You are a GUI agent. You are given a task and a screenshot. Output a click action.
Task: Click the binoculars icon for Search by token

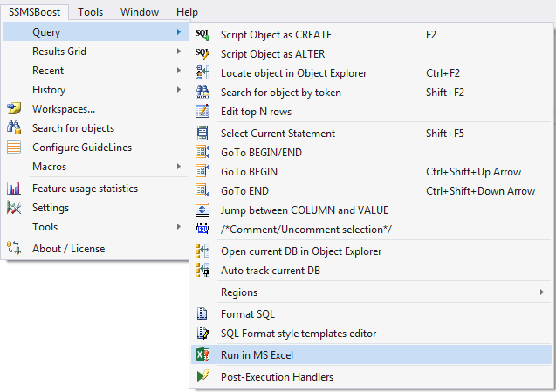click(202, 93)
